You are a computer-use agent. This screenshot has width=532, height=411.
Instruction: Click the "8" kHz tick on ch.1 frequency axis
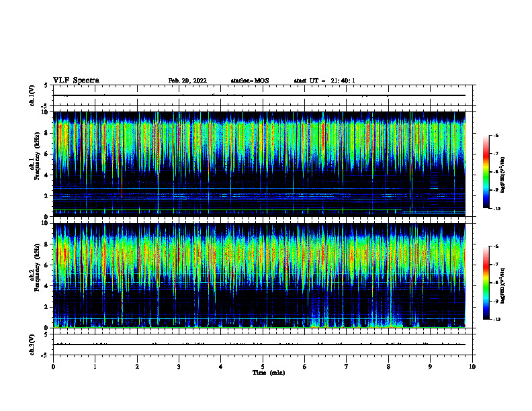click(47, 133)
